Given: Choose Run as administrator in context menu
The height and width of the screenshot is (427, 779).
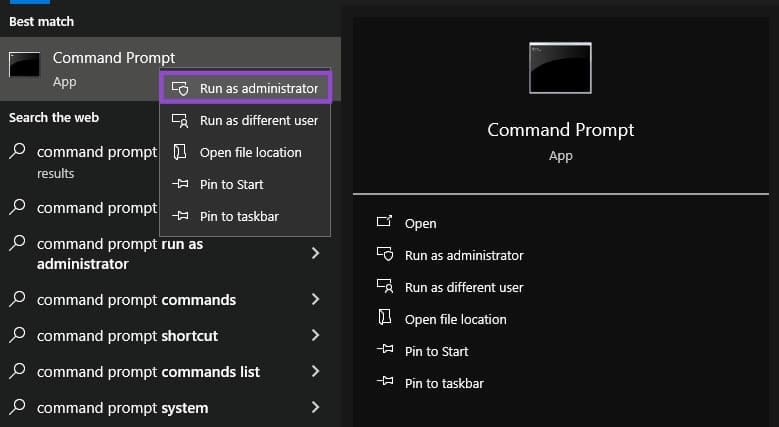Looking at the screenshot, I should click(245, 88).
